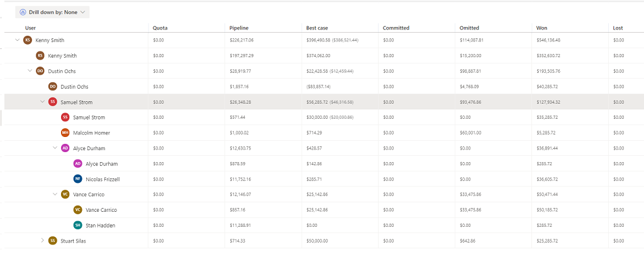Select Nicolas Frizzell's name
Screen dimensions: 644x257
103,179
